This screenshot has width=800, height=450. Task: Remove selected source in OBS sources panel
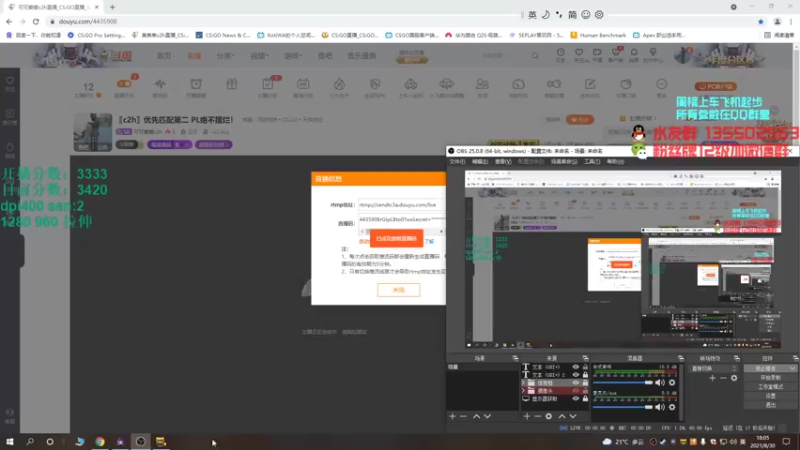(537, 416)
